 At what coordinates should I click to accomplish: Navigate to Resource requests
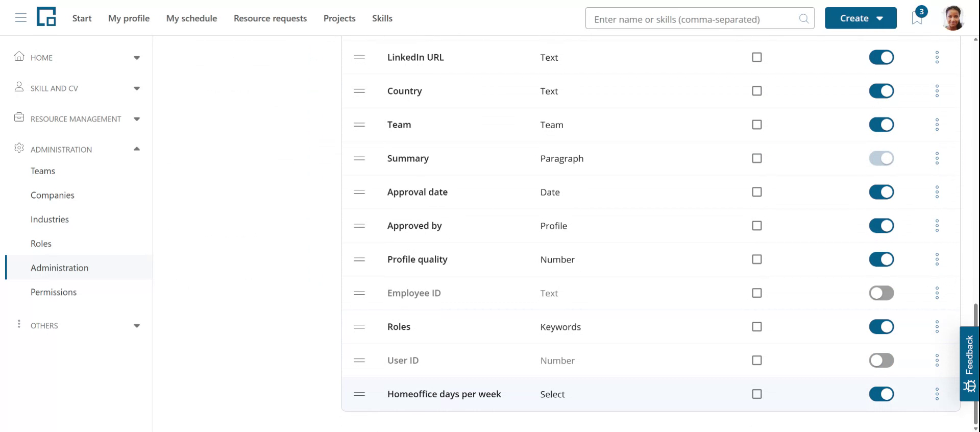coord(270,18)
